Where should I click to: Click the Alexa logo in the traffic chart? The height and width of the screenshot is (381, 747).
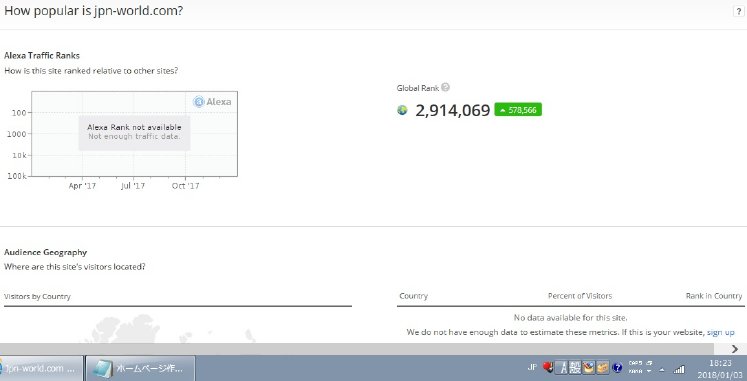tap(212, 101)
